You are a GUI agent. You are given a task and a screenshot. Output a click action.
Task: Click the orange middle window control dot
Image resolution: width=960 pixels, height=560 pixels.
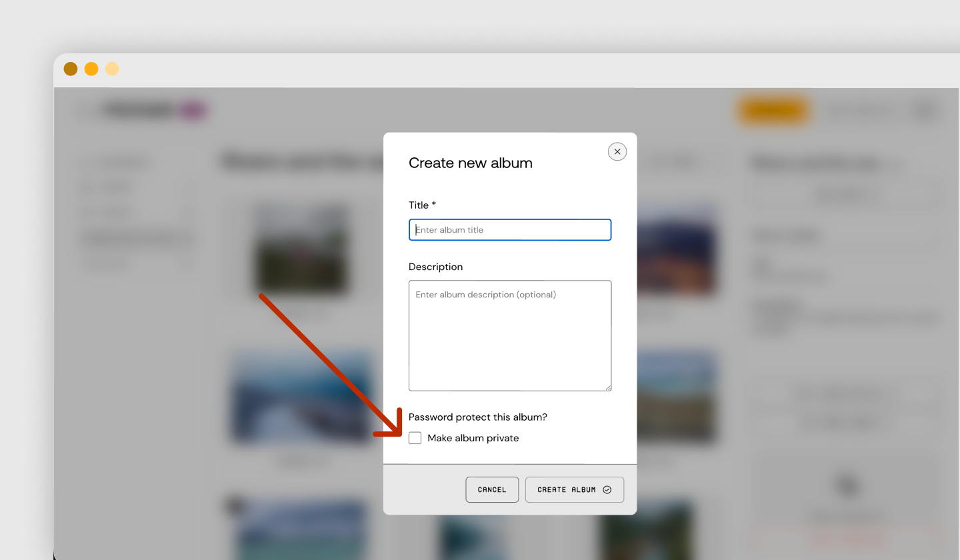[91, 69]
